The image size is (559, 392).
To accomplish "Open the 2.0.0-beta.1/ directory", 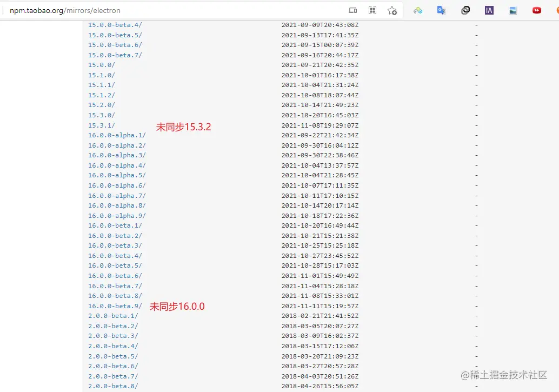I will pos(113,316).
